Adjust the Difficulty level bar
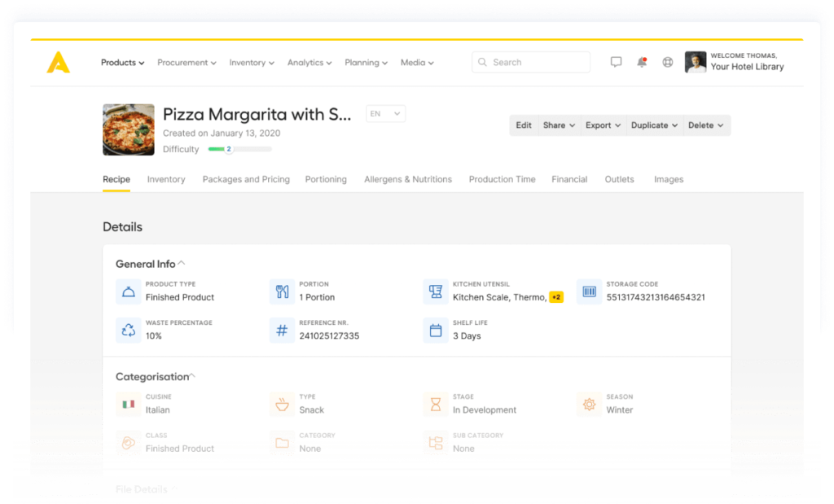 pyautogui.click(x=239, y=149)
